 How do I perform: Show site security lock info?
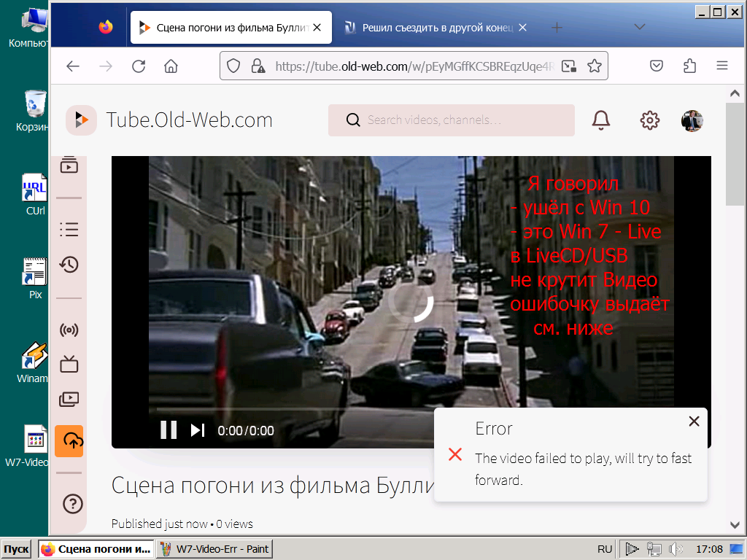(258, 66)
